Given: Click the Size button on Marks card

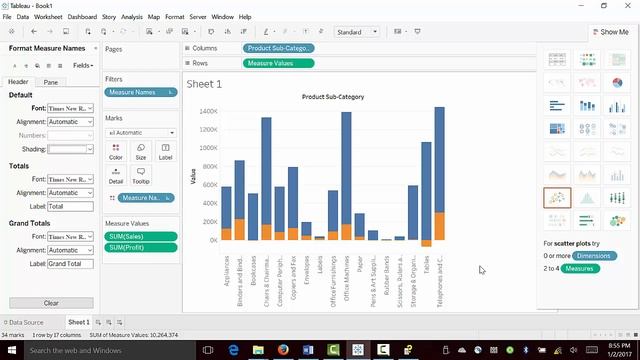Looking at the screenshot, I should [141, 152].
